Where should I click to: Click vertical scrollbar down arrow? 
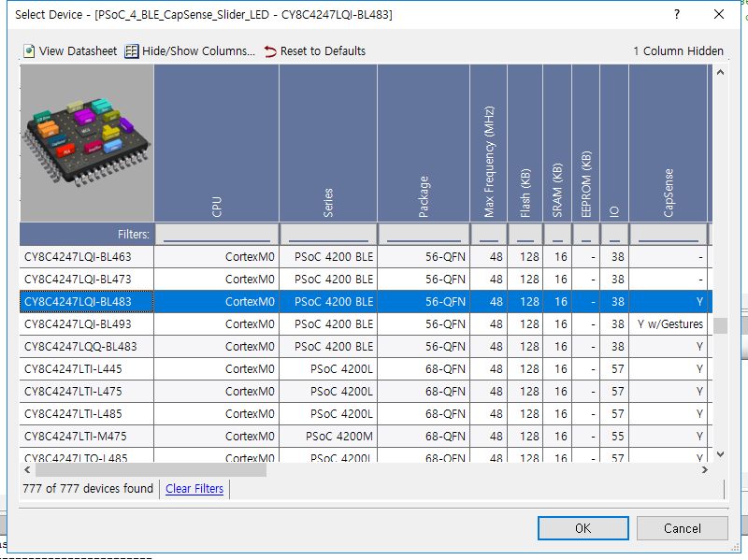point(720,454)
